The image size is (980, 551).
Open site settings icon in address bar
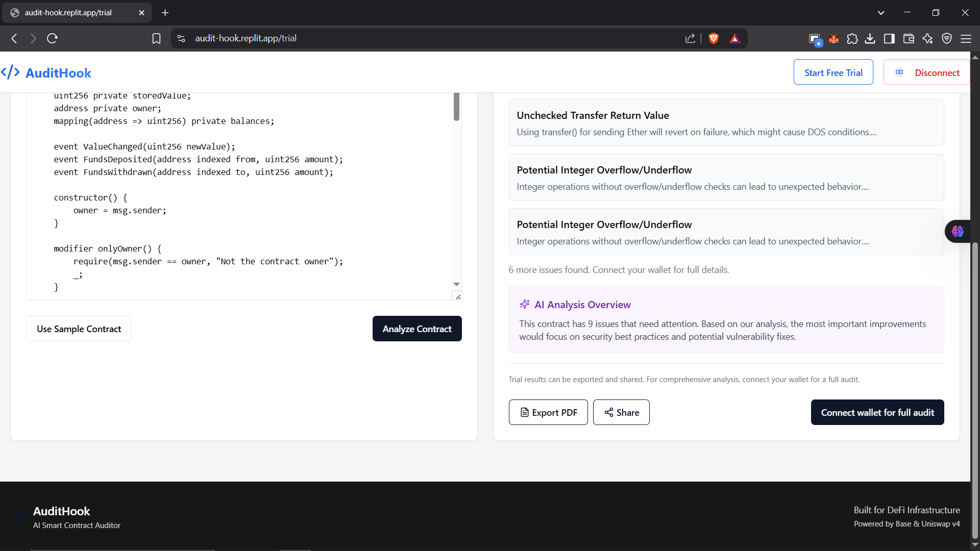coord(181,38)
